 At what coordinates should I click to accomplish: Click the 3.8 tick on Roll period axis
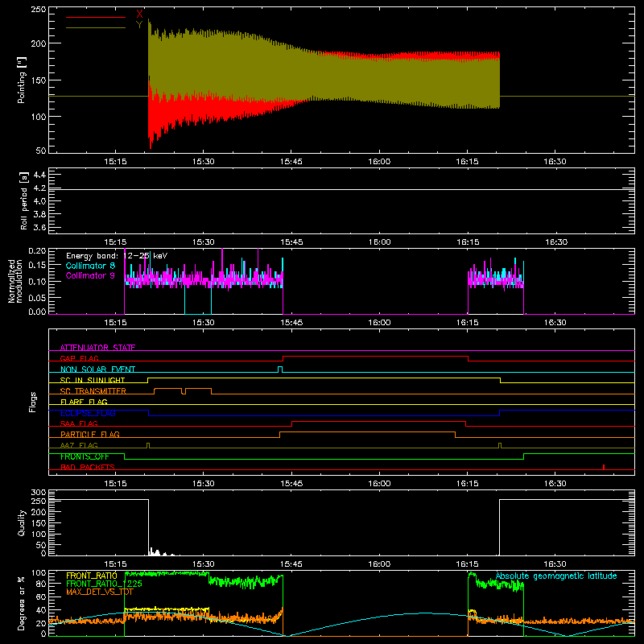point(39,214)
